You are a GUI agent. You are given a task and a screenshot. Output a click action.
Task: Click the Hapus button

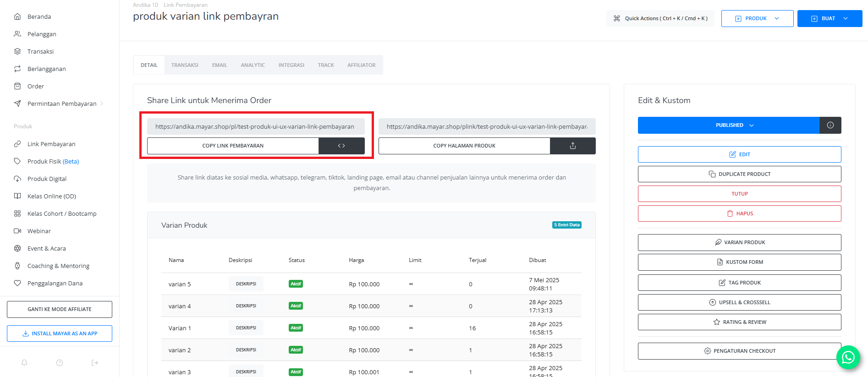(740, 213)
